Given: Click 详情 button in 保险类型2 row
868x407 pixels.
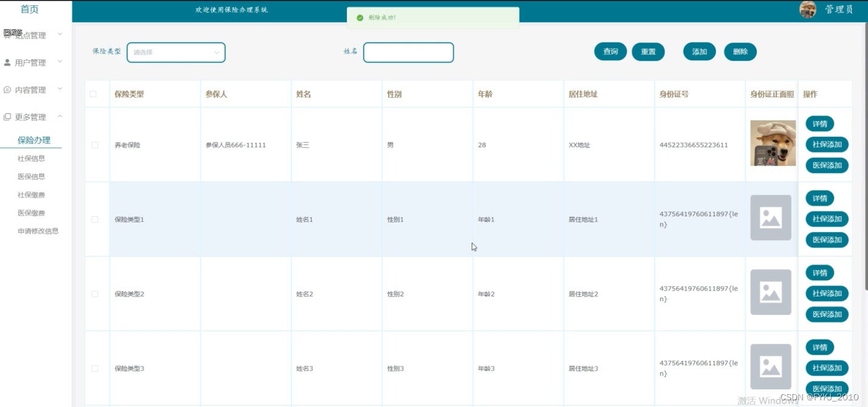Looking at the screenshot, I should (x=820, y=273).
